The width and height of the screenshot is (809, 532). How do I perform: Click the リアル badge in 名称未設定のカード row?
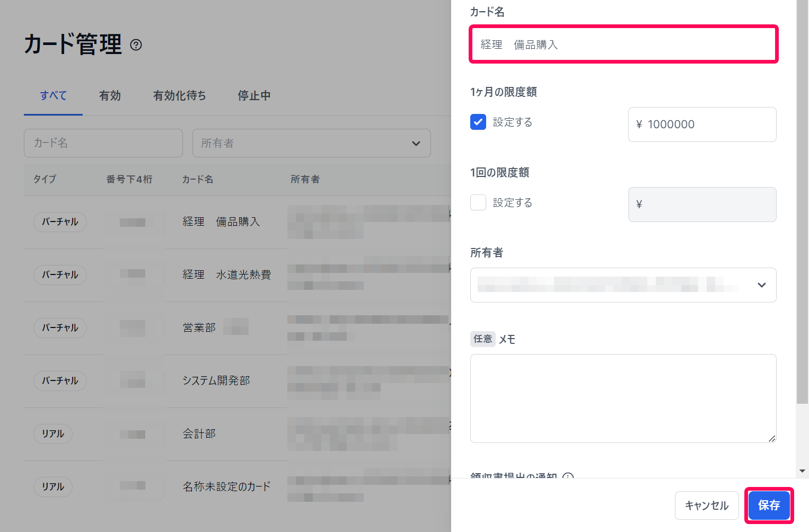[53, 487]
